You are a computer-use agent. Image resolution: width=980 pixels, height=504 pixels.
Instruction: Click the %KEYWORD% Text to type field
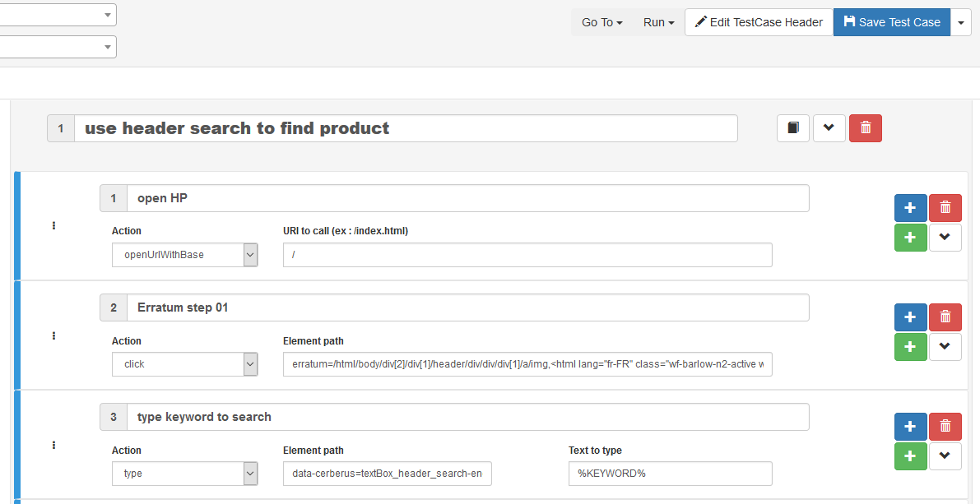click(670, 474)
